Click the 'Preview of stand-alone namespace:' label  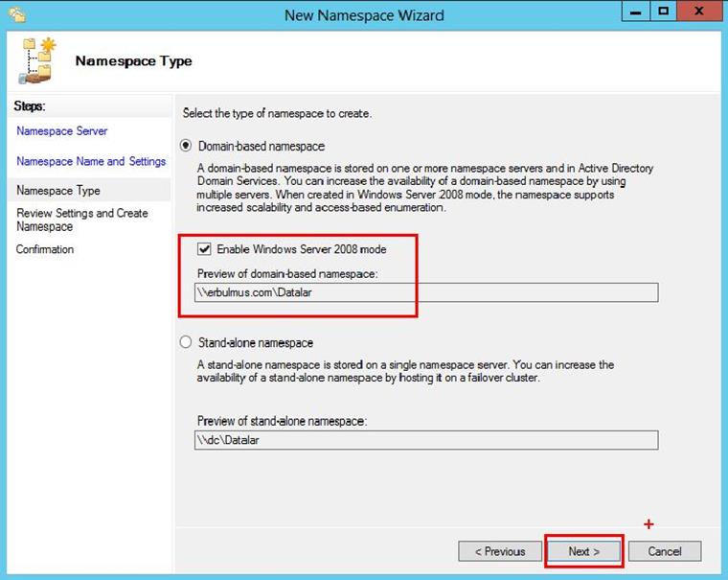pyautogui.click(x=282, y=421)
